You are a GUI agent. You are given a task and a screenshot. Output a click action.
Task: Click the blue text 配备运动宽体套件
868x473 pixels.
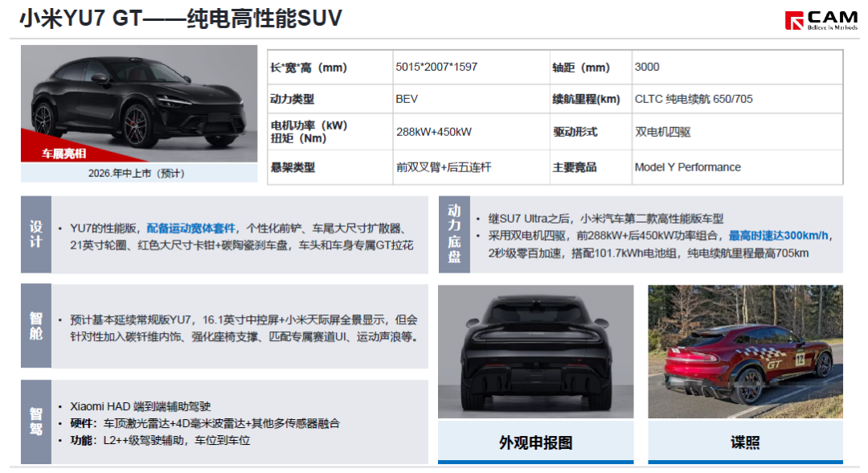[x=191, y=228]
